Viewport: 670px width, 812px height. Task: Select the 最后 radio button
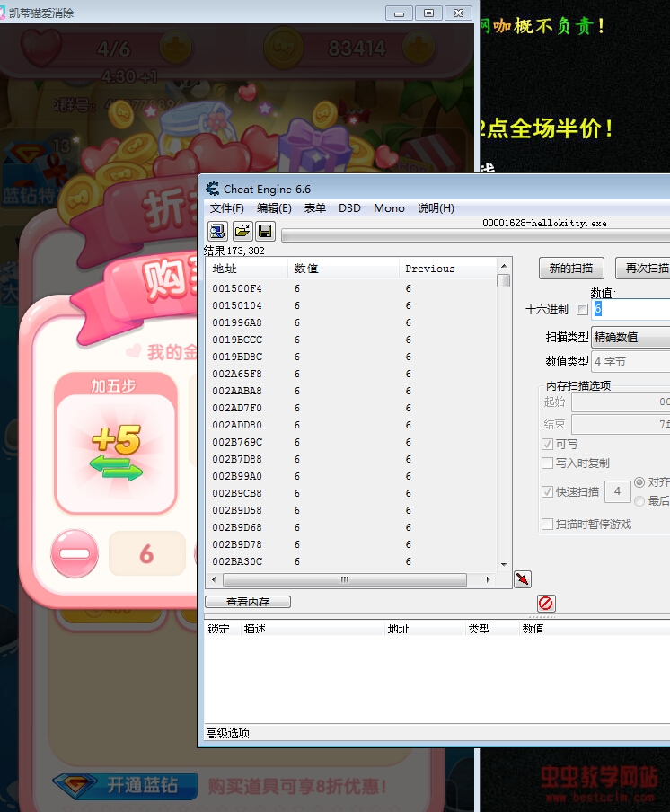point(639,501)
